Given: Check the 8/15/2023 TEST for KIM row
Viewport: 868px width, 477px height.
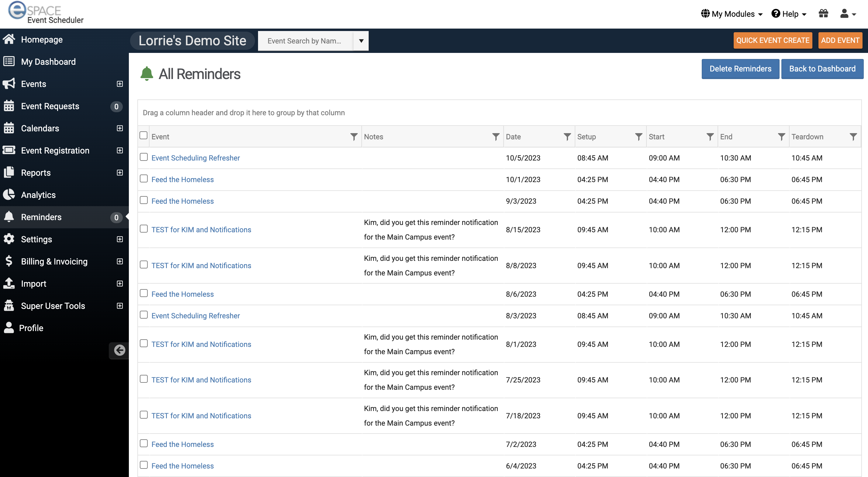Looking at the screenshot, I should pyautogui.click(x=144, y=229).
